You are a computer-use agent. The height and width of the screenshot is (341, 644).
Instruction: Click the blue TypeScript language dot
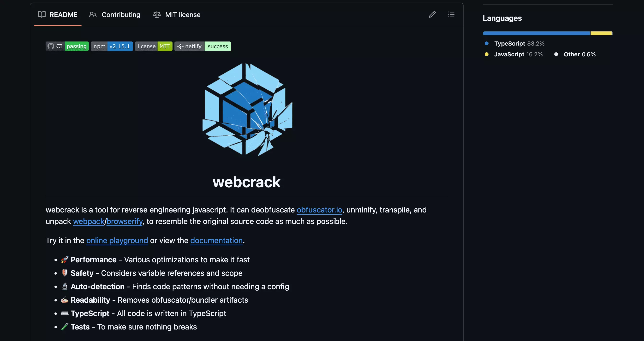point(487,43)
